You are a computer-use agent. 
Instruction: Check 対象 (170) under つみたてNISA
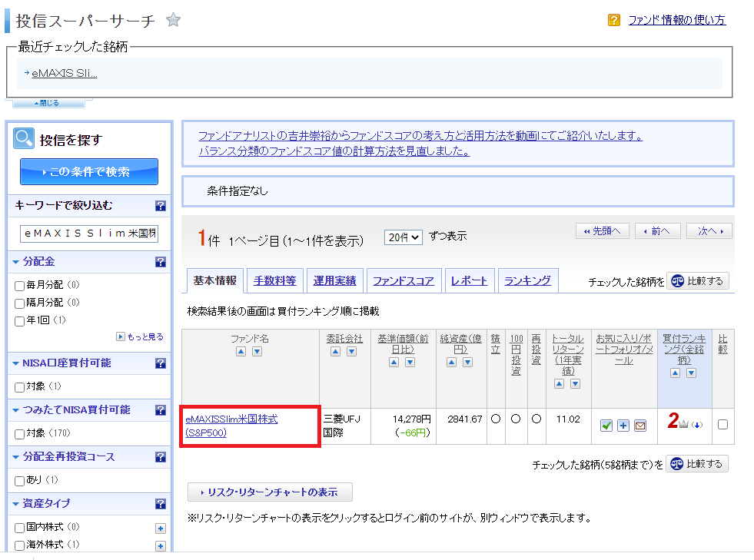coord(20,434)
